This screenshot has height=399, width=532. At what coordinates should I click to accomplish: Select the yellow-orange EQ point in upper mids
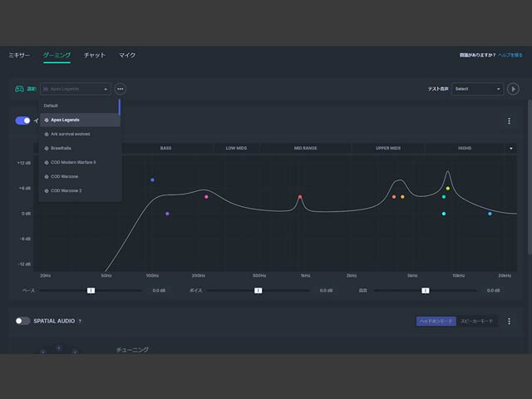pos(402,197)
